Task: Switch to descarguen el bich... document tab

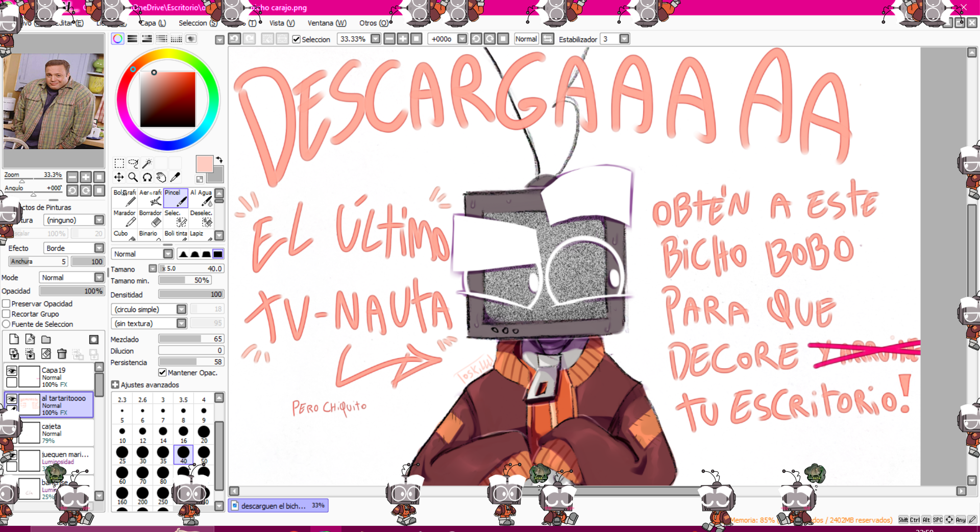Action: coord(278,506)
